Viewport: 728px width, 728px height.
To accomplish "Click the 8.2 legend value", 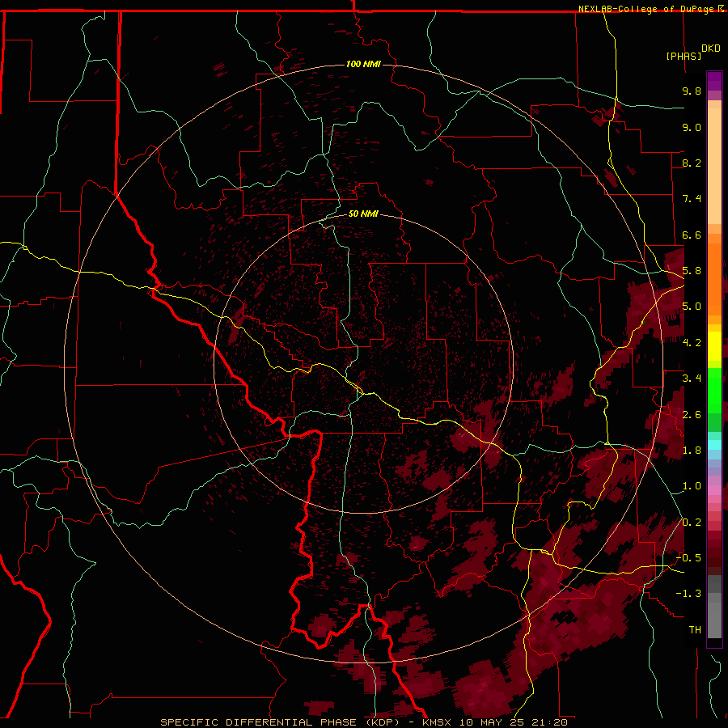I will [x=692, y=163].
